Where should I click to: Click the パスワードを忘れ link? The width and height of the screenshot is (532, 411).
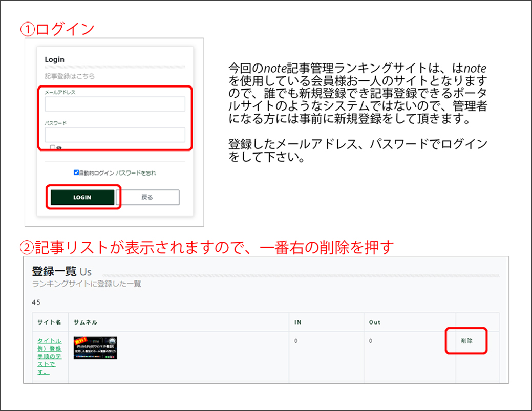136,173
